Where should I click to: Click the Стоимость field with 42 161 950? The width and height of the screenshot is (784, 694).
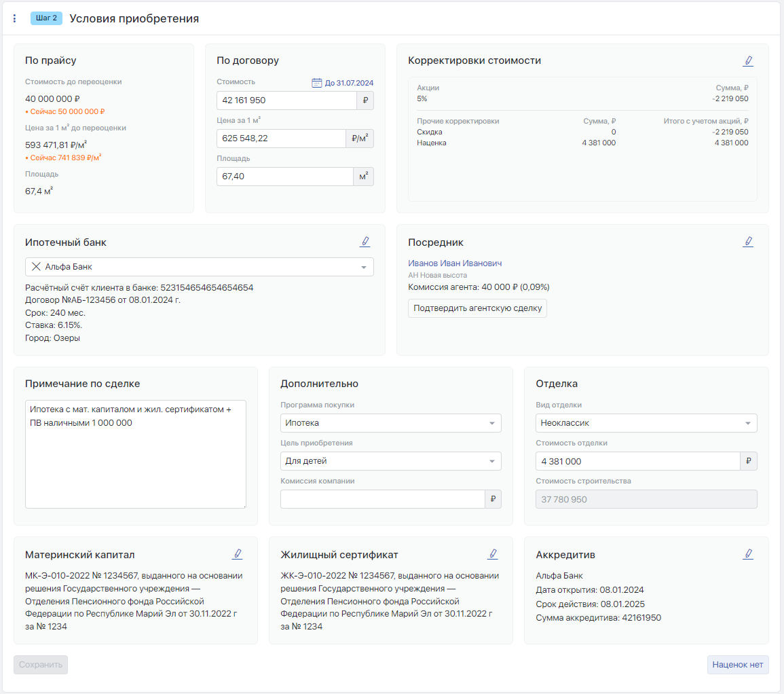point(286,101)
